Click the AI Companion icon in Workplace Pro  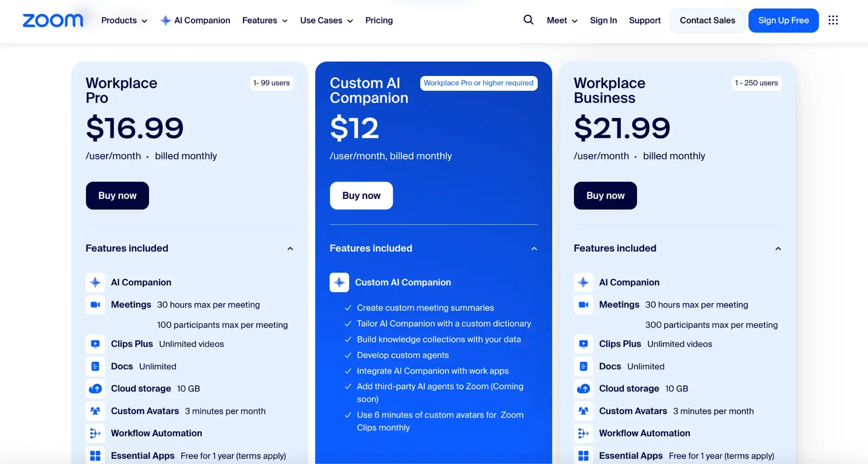point(95,282)
